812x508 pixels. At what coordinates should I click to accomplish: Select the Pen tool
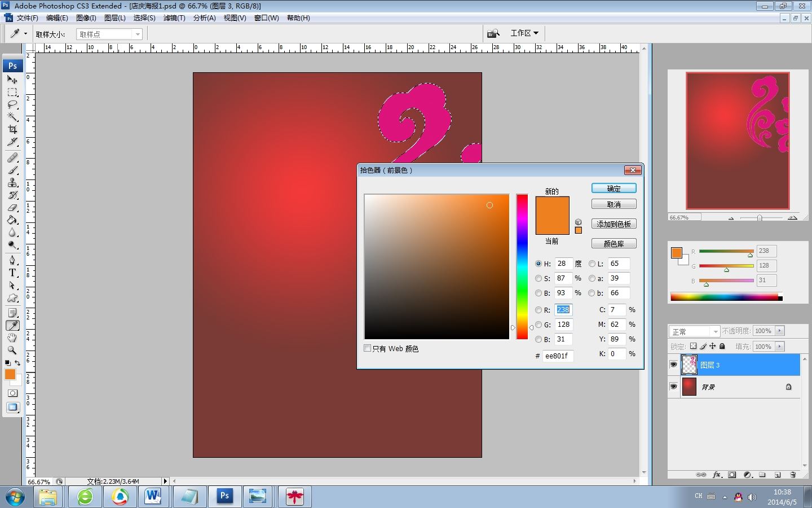tap(12, 260)
